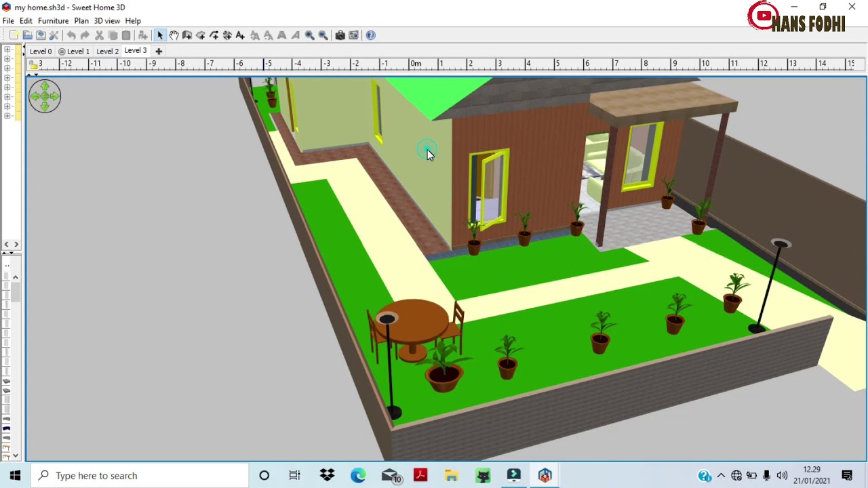Add a new level with plus tab

click(159, 52)
